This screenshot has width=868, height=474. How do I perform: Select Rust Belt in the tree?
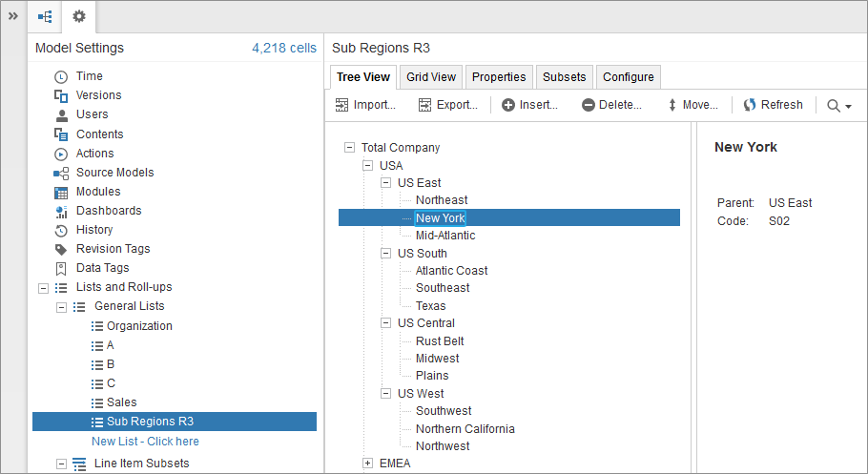coord(440,341)
